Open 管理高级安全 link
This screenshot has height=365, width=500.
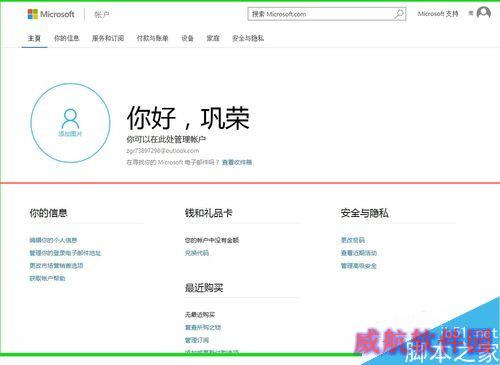[359, 266]
